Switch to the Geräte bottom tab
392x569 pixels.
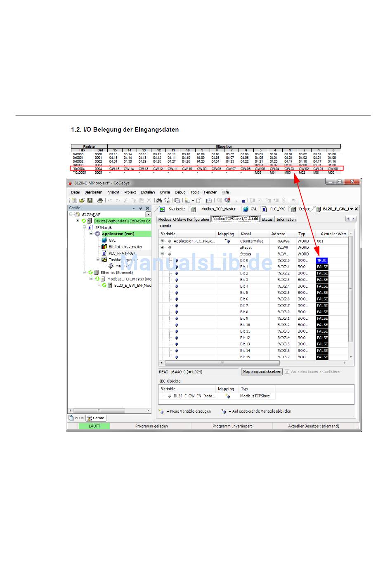click(96, 418)
